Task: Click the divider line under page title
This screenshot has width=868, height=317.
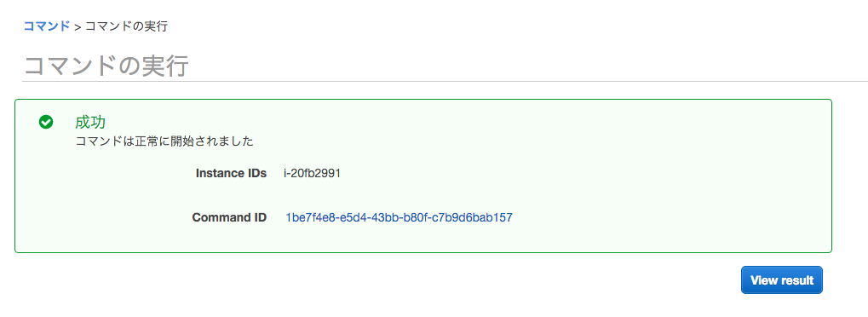Action: [445, 82]
